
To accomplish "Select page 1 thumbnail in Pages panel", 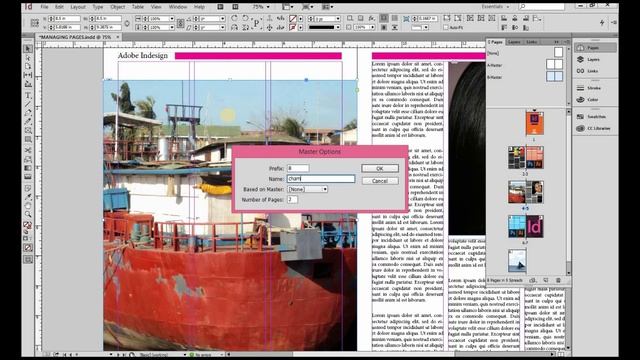I will [534, 123].
